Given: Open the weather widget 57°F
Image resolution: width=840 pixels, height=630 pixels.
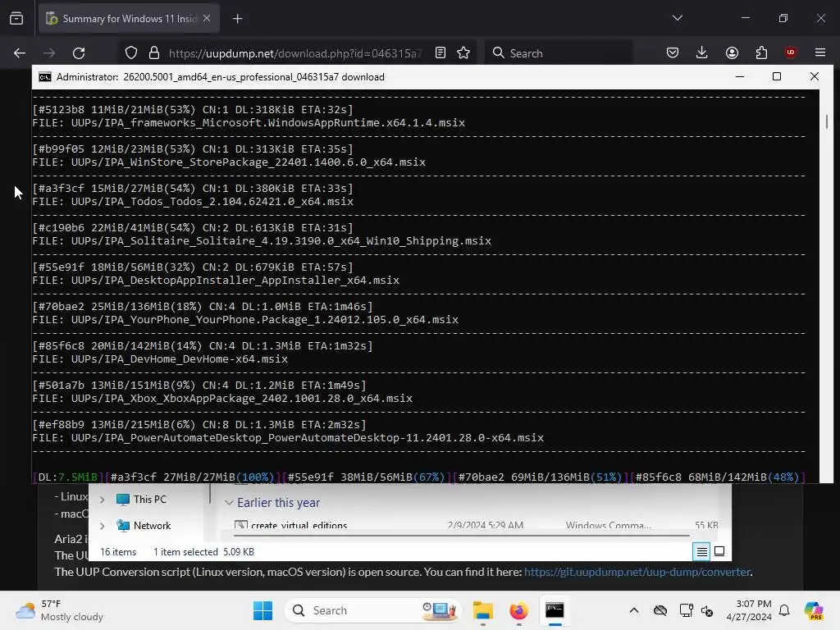Looking at the screenshot, I should click(x=59, y=610).
